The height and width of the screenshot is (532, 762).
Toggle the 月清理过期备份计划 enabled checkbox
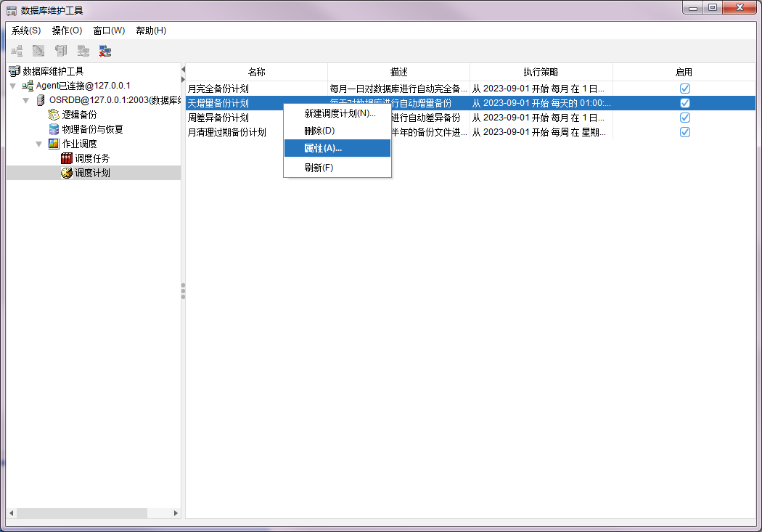(684, 132)
